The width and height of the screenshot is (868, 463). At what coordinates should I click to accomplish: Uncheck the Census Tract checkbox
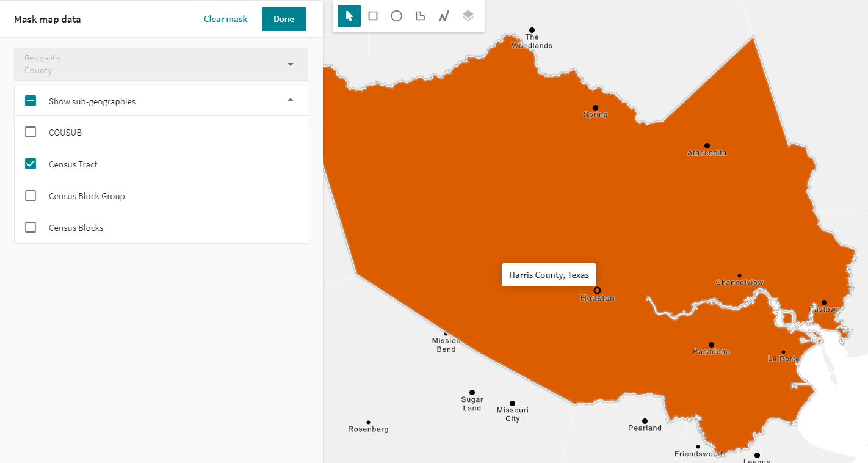pyautogui.click(x=31, y=164)
